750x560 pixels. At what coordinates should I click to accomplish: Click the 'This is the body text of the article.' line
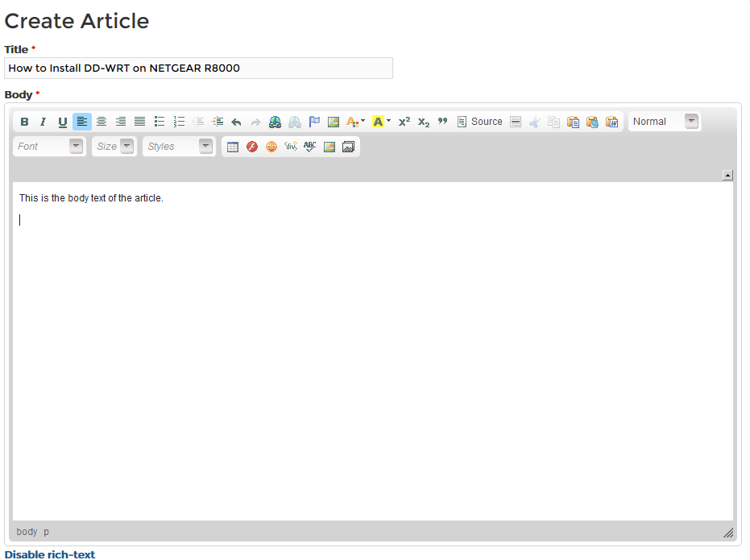click(x=91, y=198)
